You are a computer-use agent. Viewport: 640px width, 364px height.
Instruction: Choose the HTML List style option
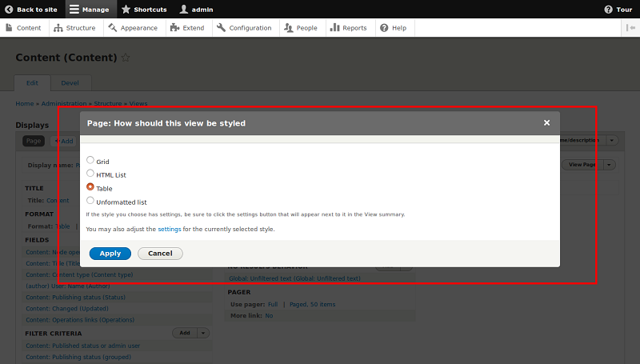[x=90, y=174]
